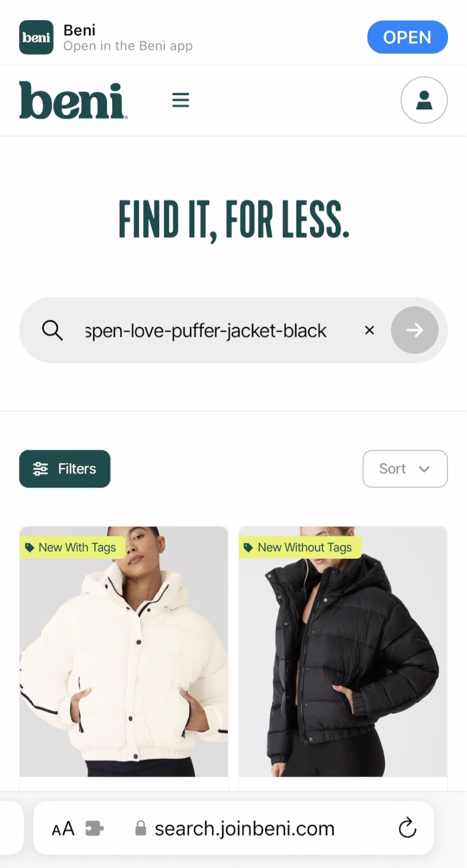Tap the Beni app icon in banner

pyautogui.click(x=36, y=37)
